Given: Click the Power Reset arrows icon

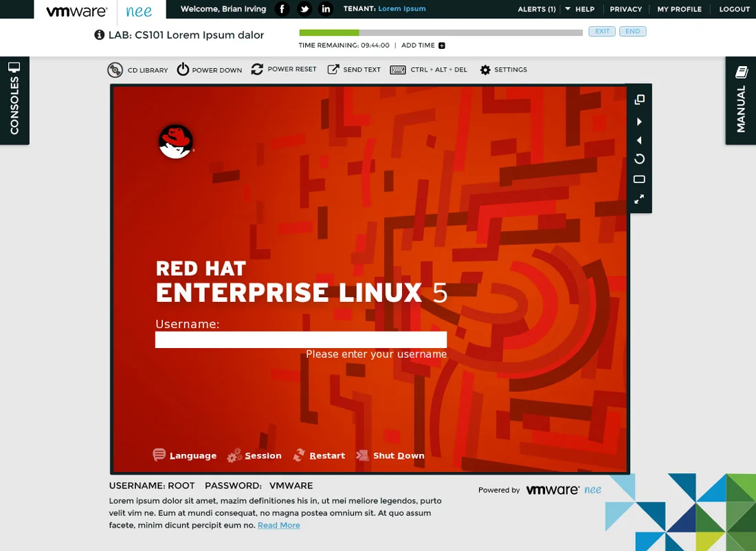Looking at the screenshot, I should [257, 69].
